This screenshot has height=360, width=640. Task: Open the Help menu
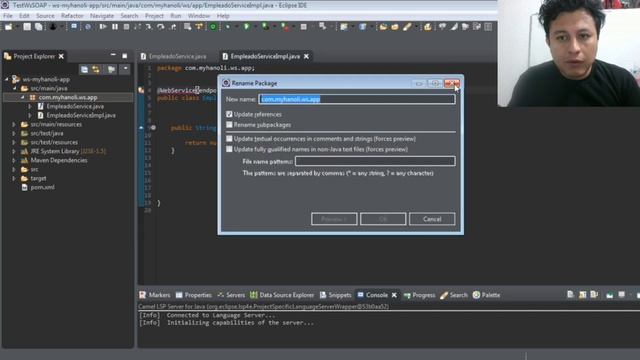pos(223,16)
